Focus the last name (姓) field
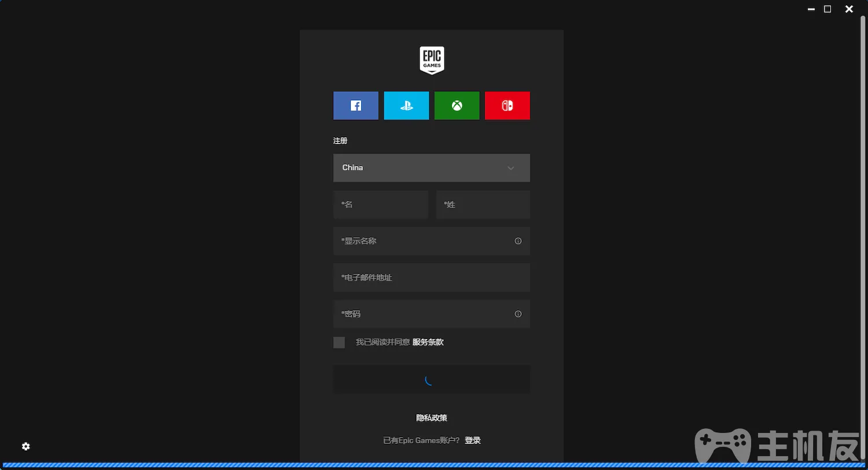The image size is (868, 470). coord(483,204)
